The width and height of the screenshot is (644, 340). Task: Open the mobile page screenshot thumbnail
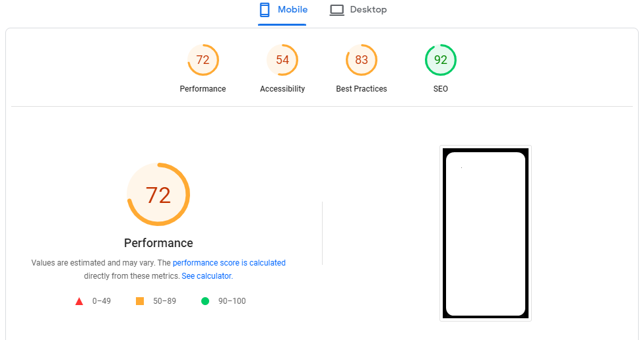click(x=486, y=233)
